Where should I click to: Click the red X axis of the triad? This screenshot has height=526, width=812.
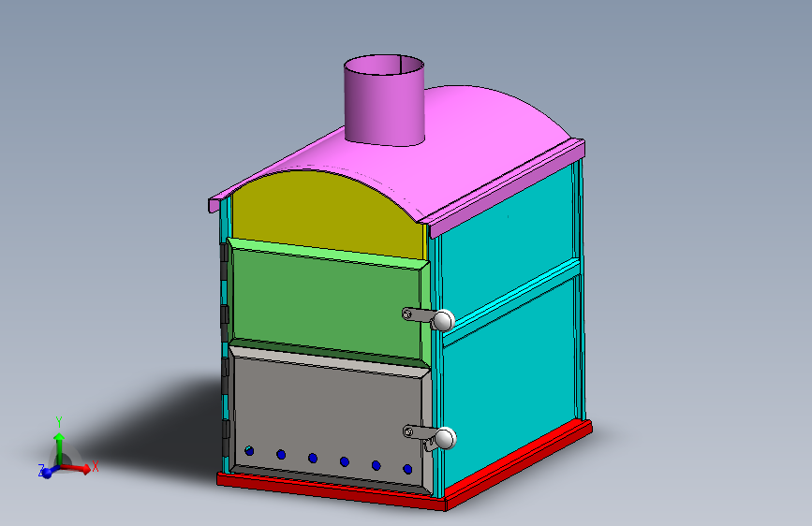click(x=77, y=469)
